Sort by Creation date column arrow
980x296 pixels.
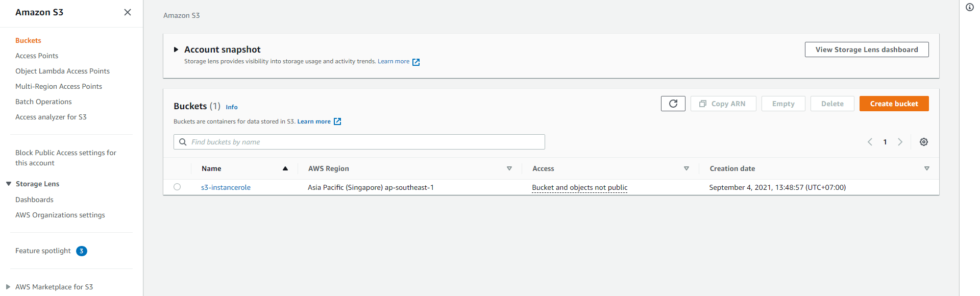coord(927,168)
